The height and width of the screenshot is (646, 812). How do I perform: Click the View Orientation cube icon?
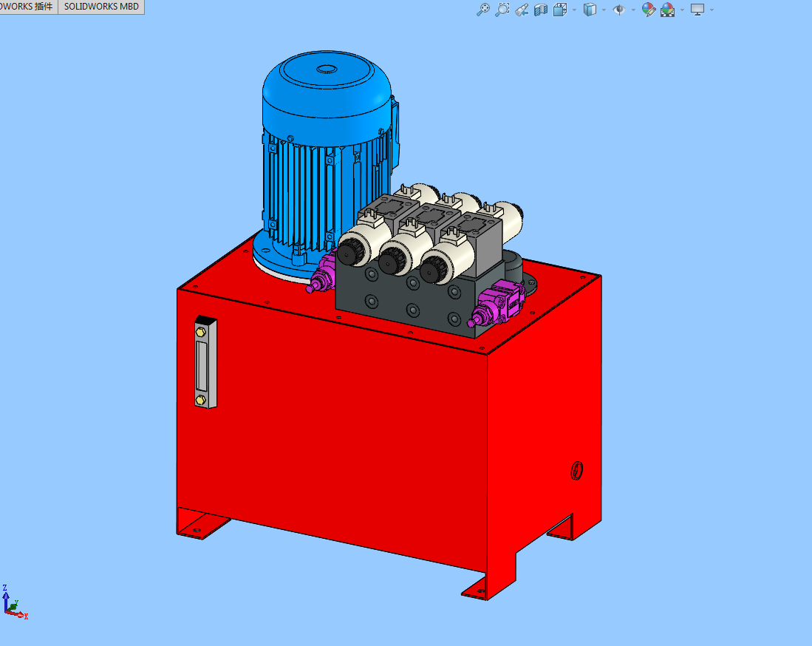(x=559, y=10)
